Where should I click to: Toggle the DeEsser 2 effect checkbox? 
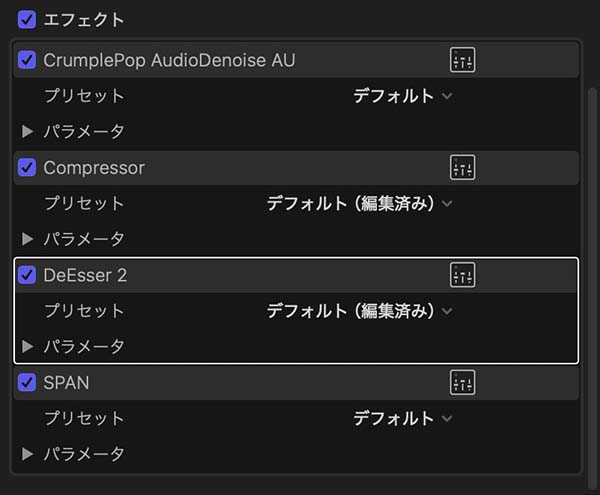[27, 276]
